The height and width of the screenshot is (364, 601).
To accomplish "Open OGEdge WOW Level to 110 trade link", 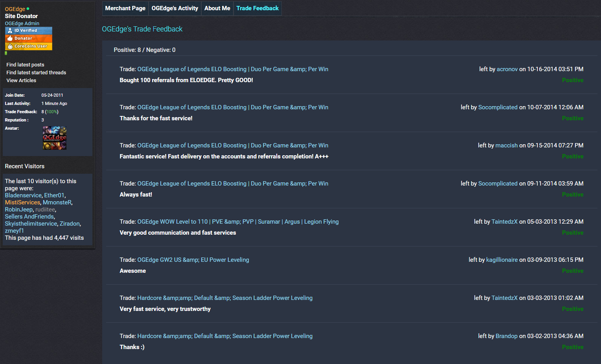I will tap(238, 222).
